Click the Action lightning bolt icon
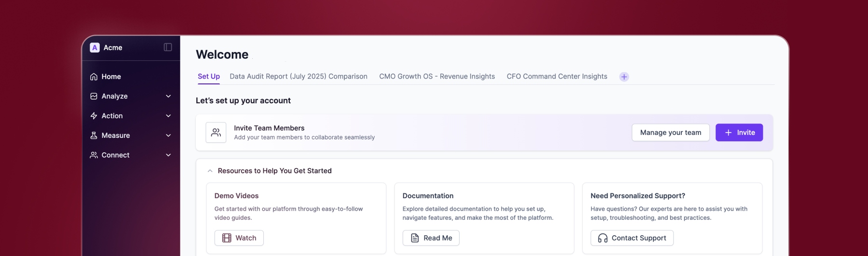Screen dimensions: 868x256 click(94, 116)
